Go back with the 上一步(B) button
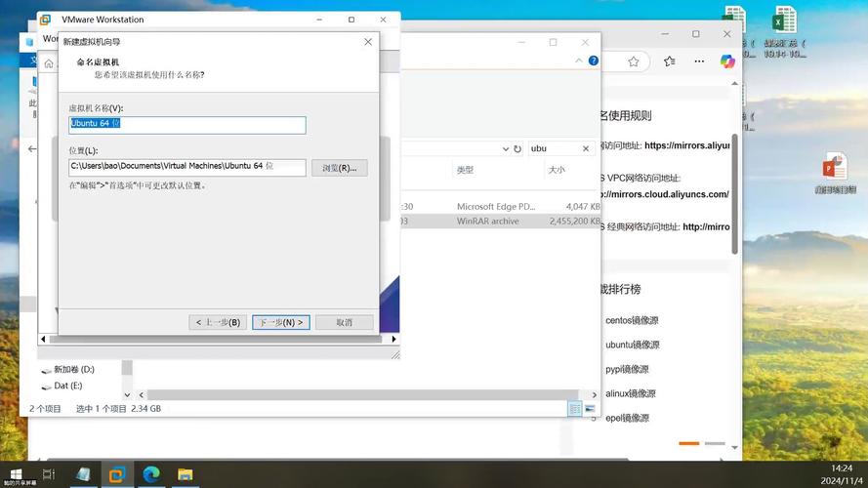The width and height of the screenshot is (868, 488). tap(218, 322)
